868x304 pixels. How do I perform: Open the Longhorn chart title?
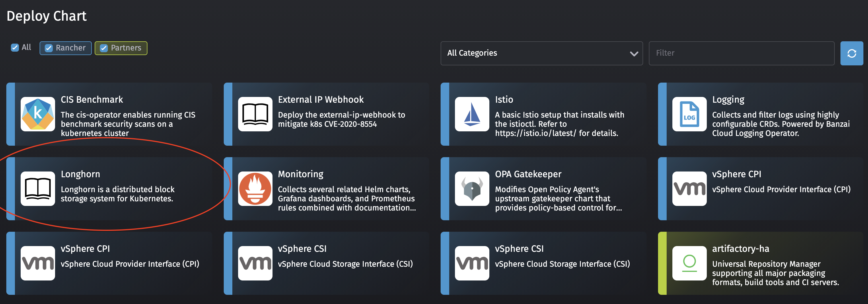[x=80, y=174]
